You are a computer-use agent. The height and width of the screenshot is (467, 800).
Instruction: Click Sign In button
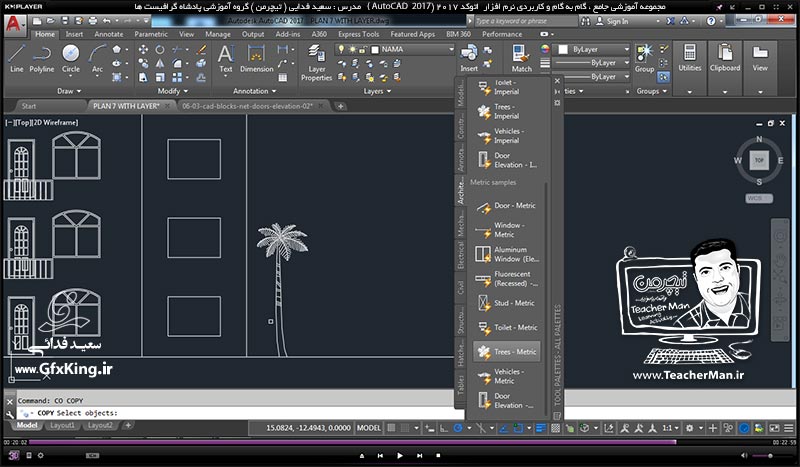613,21
